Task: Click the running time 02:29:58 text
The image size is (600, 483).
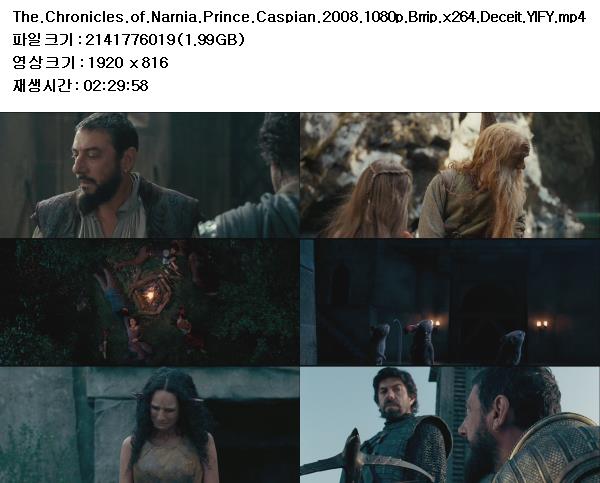Action: pos(116,85)
